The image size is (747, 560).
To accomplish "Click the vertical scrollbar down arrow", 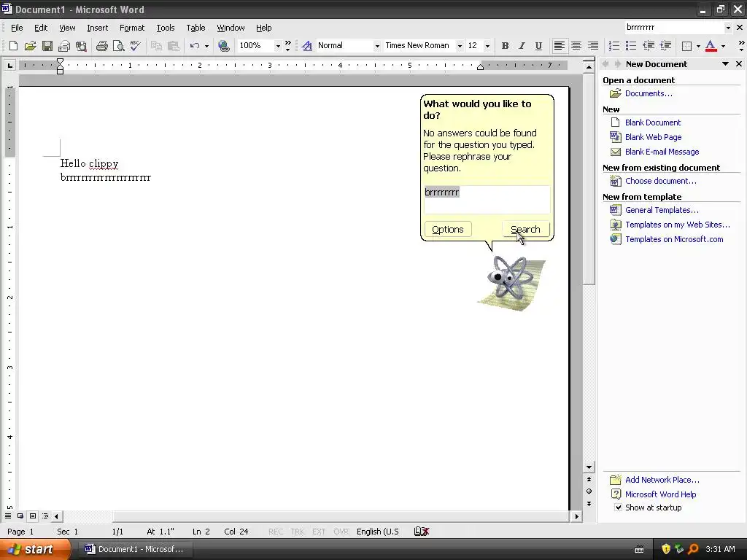I will (x=589, y=467).
